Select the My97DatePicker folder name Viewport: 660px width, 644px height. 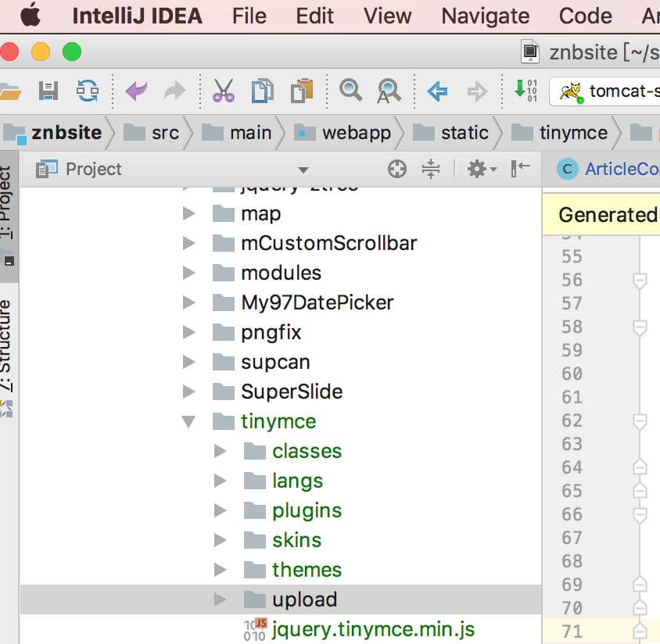317,302
